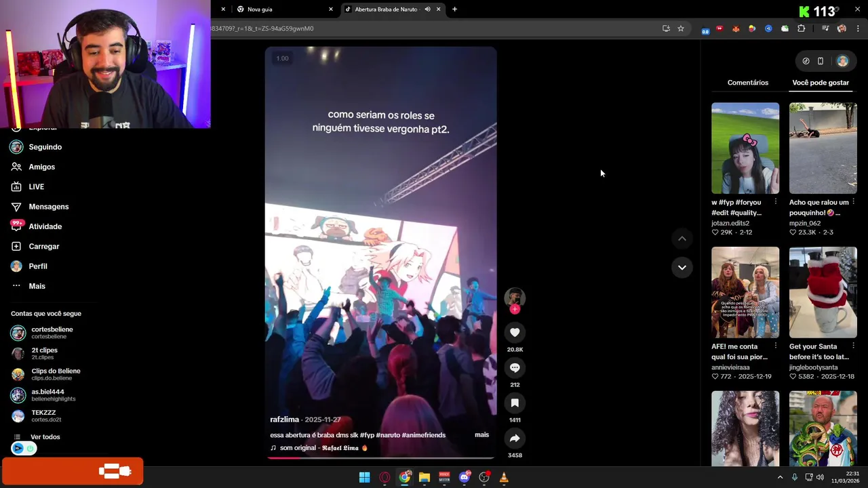
Task: Open options for the jinglebootysanta video card
Action: (853, 346)
